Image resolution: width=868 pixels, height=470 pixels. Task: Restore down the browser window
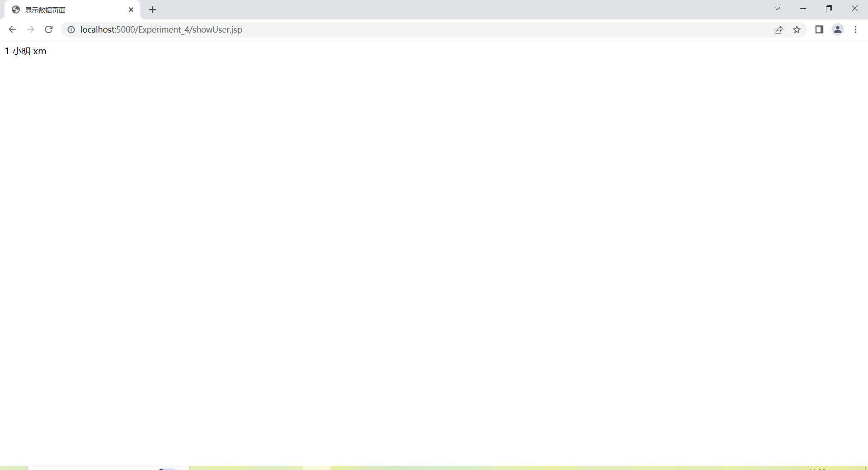(x=829, y=9)
